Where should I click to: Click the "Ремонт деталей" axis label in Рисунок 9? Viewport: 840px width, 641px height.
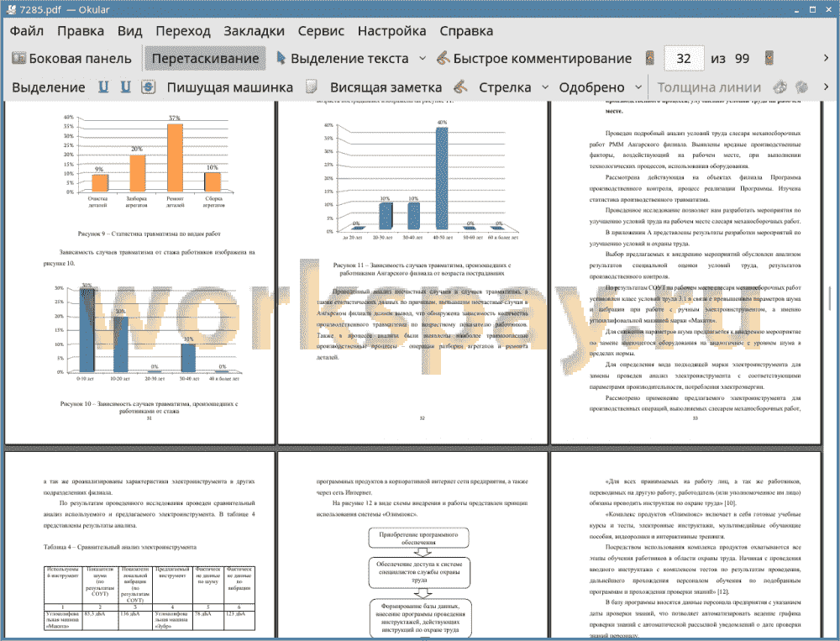[176, 202]
